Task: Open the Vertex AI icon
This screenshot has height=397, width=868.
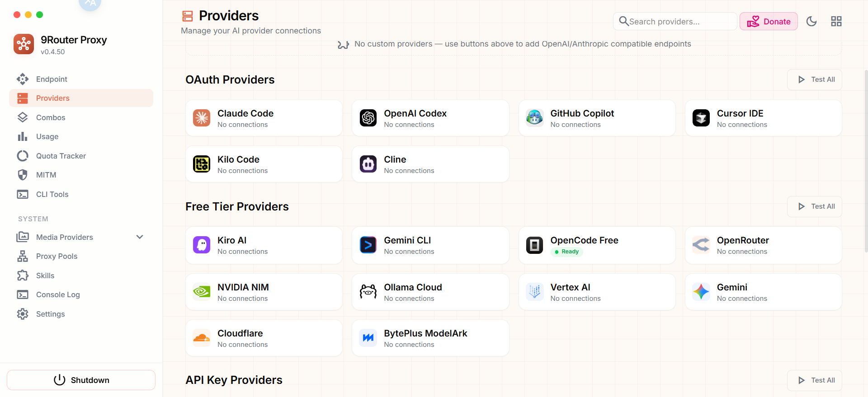Action: point(534,292)
